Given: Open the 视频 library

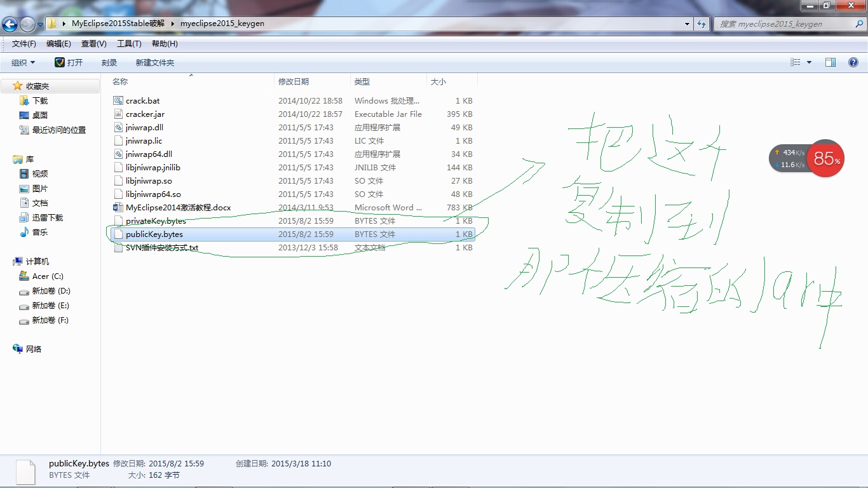Looking at the screenshot, I should [x=40, y=173].
